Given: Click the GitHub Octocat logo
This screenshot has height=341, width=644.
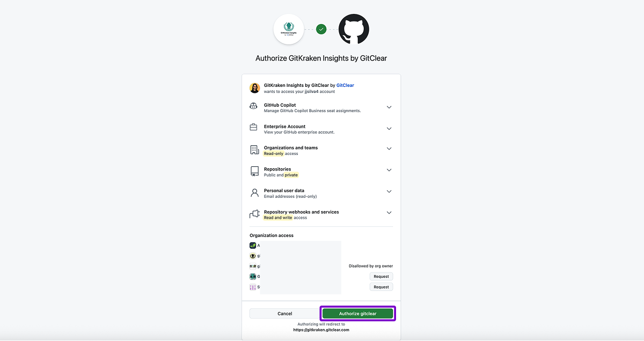Looking at the screenshot, I should 354,29.
